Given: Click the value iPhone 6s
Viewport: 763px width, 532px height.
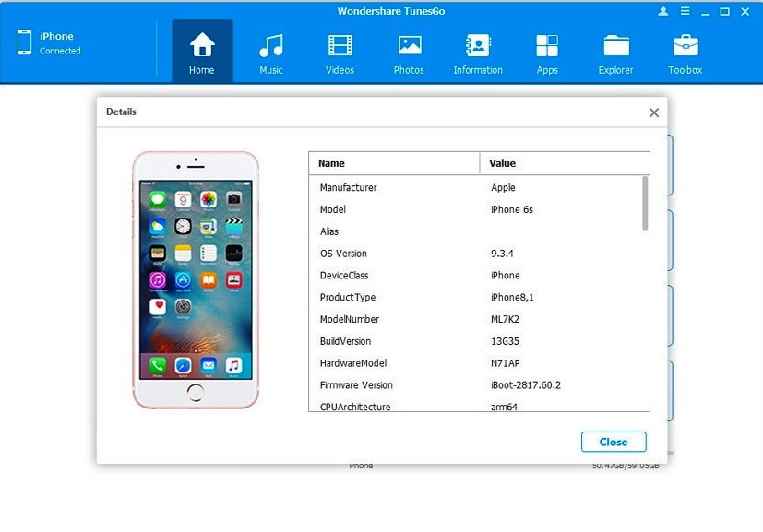Looking at the screenshot, I should point(512,209).
